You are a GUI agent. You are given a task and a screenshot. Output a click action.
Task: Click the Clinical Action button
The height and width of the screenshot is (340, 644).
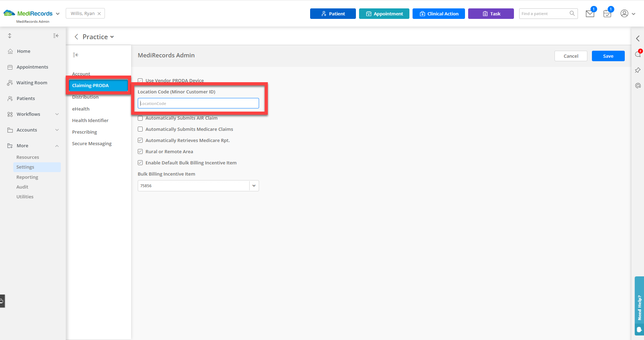pyautogui.click(x=439, y=14)
